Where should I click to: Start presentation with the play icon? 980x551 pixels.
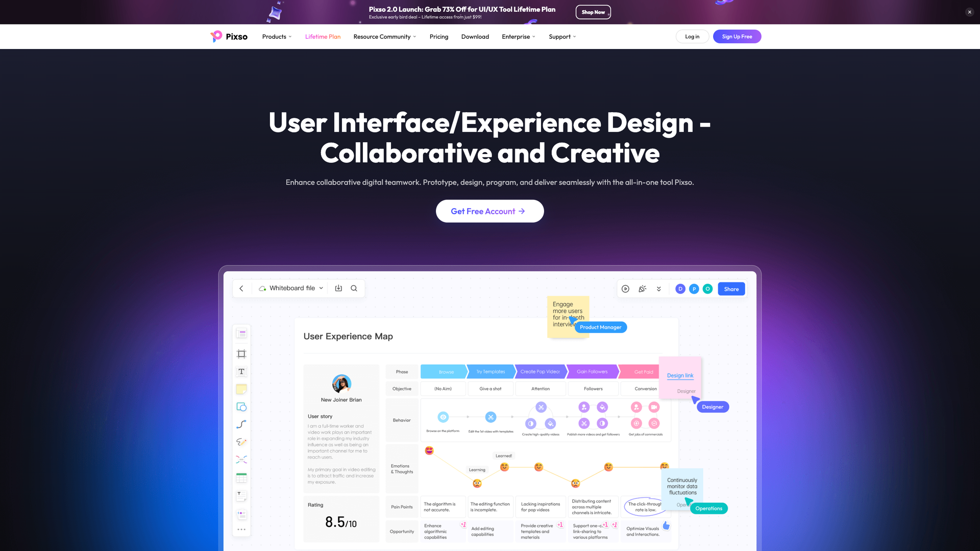tap(626, 289)
